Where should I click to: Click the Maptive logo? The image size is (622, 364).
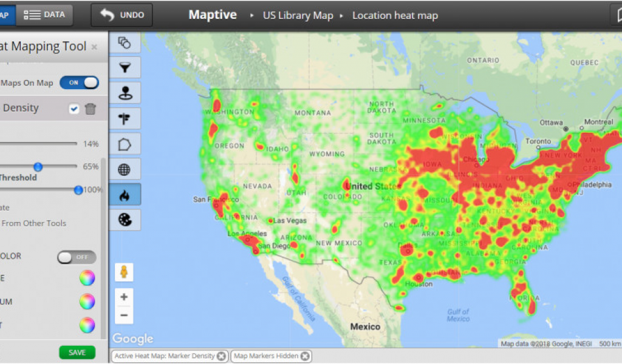[x=213, y=15]
